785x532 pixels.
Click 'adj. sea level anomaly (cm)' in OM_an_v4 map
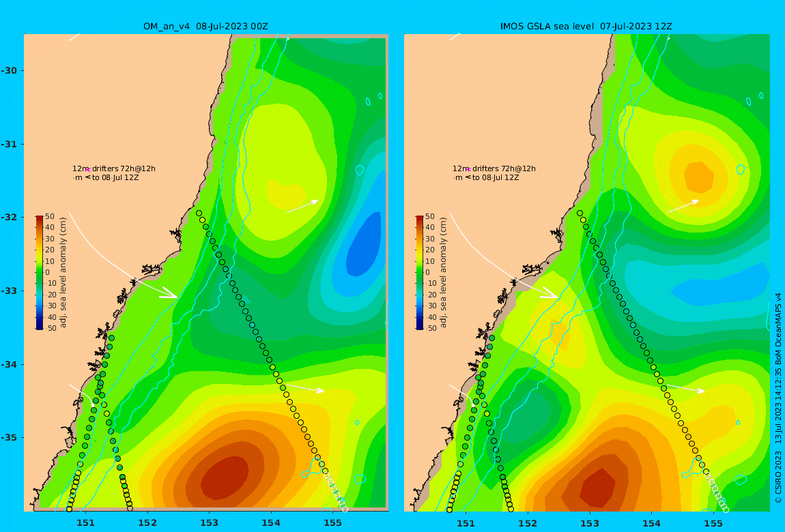(x=63, y=273)
